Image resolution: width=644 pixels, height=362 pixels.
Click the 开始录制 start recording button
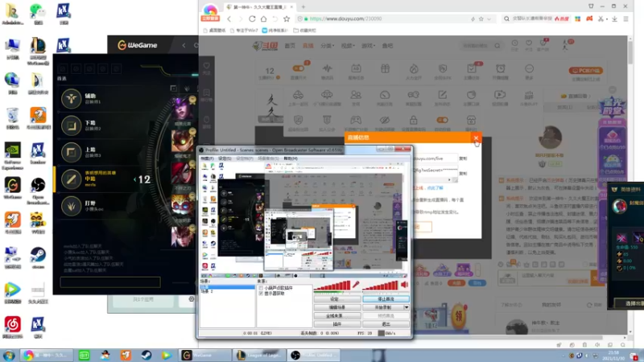(x=383, y=307)
